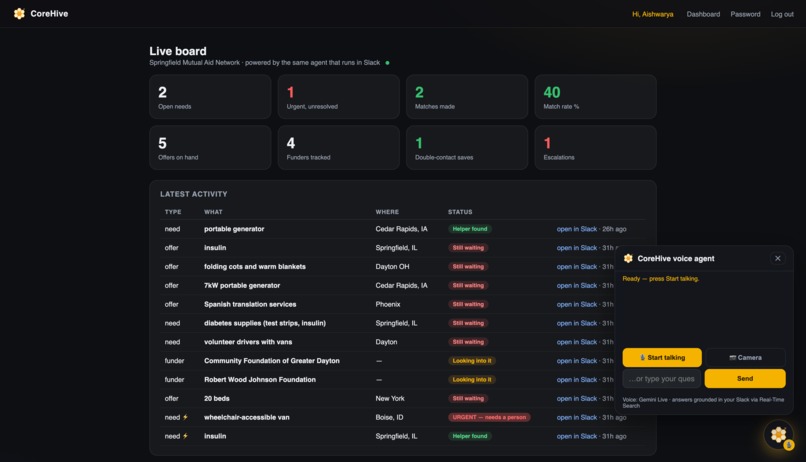Viewport: 806px width, 462px height.
Task: Click the LATEST ACTIVITY section heading
Action: click(x=194, y=194)
